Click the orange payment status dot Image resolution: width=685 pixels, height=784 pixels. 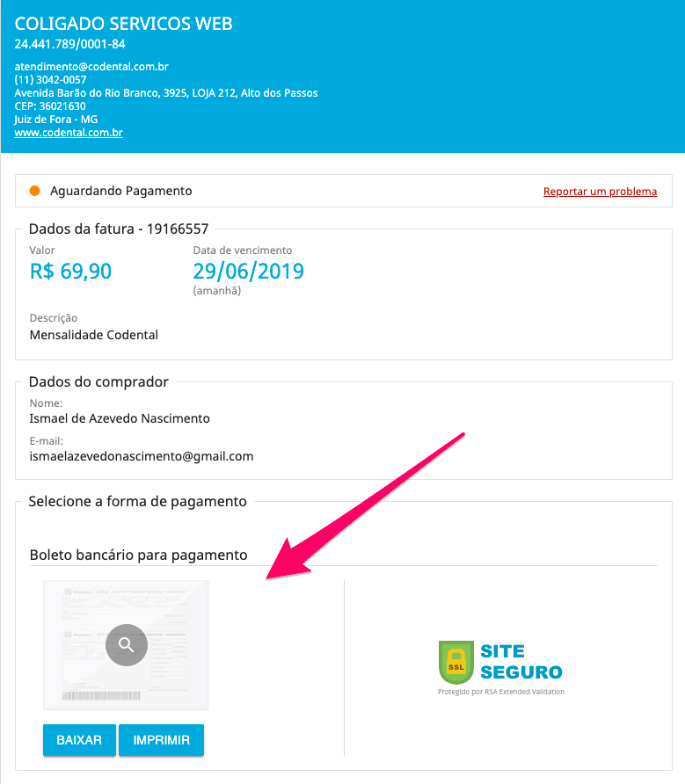pos(35,191)
